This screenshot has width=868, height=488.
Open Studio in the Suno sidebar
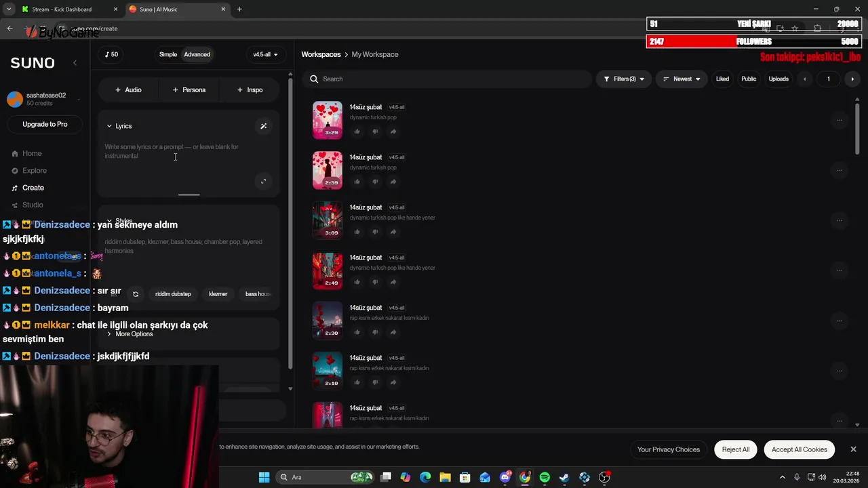point(28,205)
